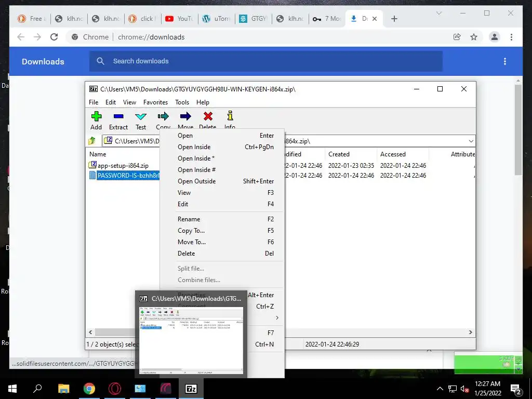Open the Chrome tab search dropdown arrow

(x=438, y=13)
